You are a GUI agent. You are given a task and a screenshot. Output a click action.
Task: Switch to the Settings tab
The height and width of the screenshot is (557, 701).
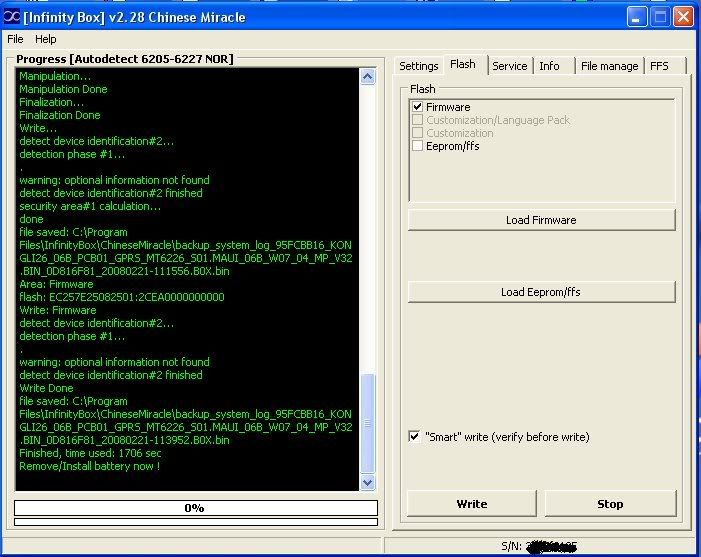tap(418, 66)
